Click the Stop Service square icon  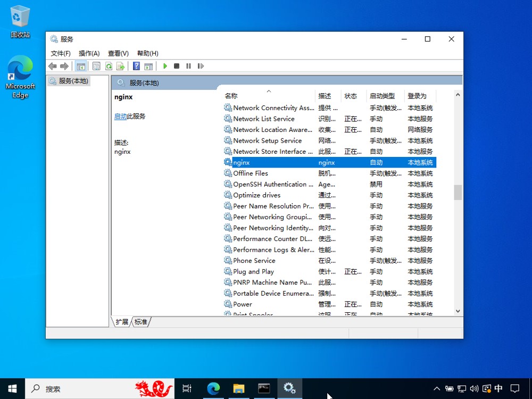pos(177,66)
